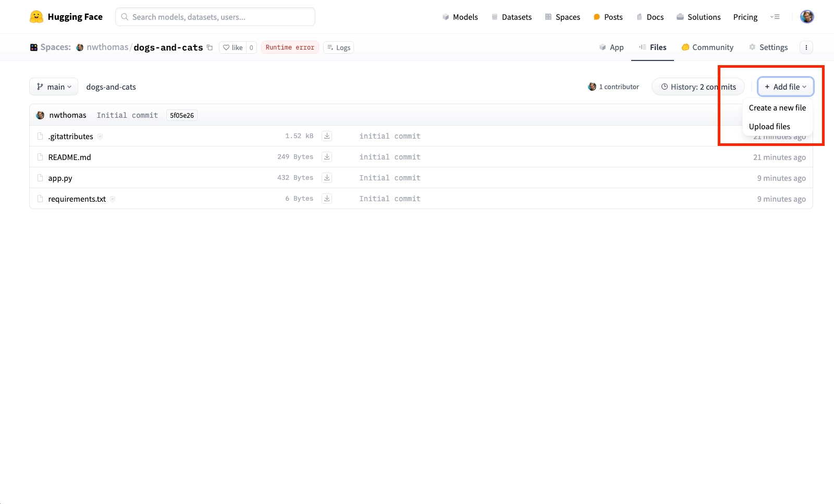The height and width of the screenshot is (504, 834).
Task: Open commit hash 5f05e26
Action: [181, 115]
